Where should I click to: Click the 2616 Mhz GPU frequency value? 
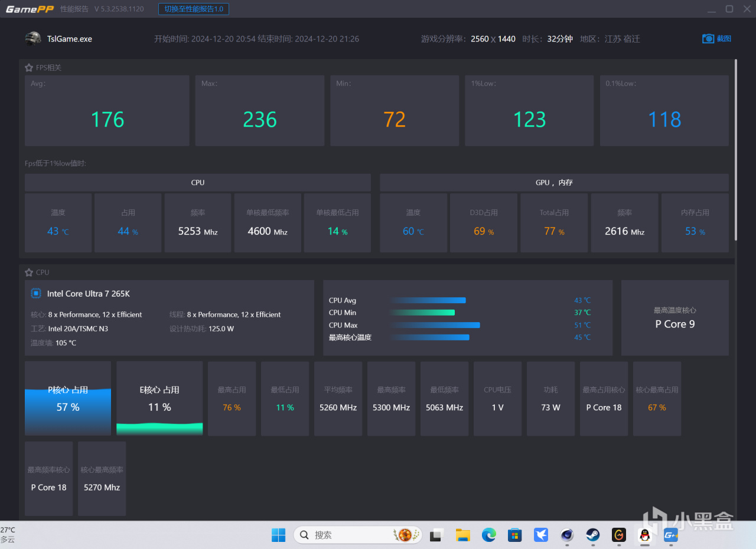click(x=624, y=231)
